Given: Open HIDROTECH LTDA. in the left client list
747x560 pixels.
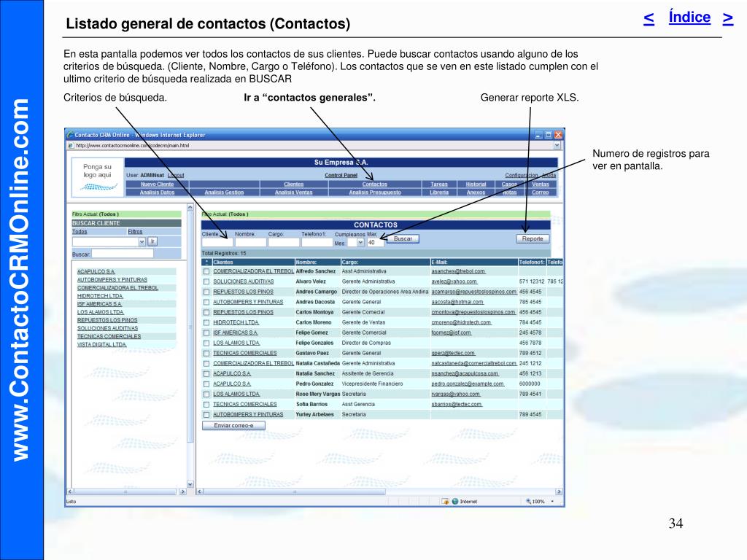Looking at the screenshot, I should 100,296.
